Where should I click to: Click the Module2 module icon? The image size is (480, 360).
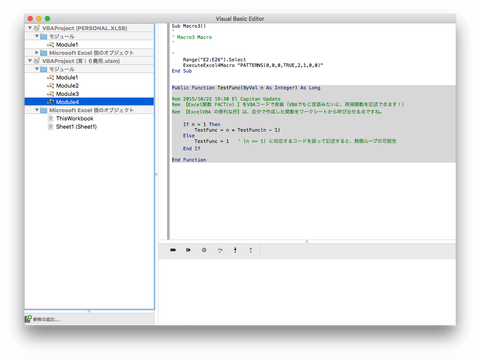click(x=51, y=86)
